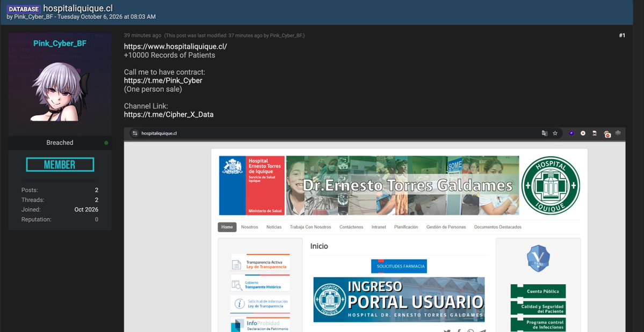Image resolution: width=644 pixels, height=332 pixels.
Task: Click the '39 minutes ago' post timestamp
Action: [x=142, y=35]
